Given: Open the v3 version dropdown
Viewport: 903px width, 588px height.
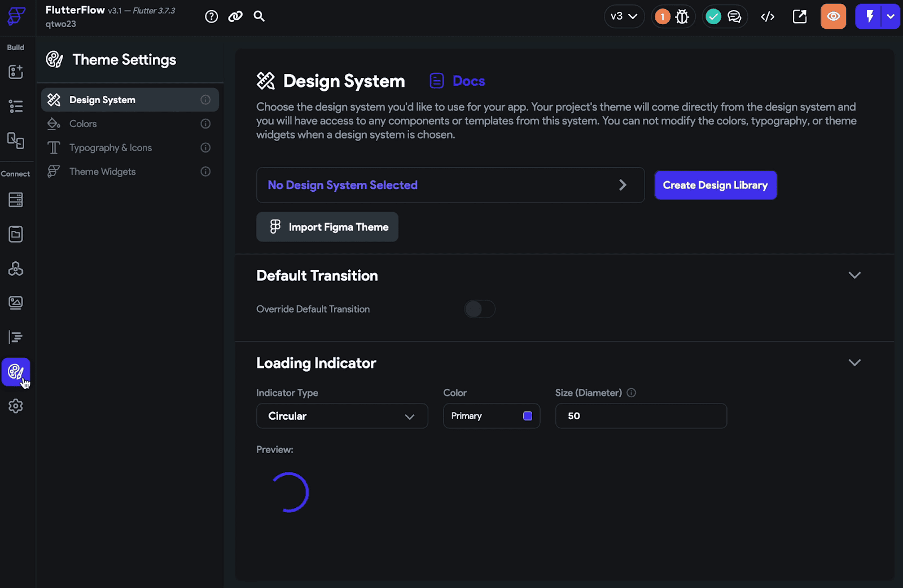Looking at the screenshot, I should [624, 16].
